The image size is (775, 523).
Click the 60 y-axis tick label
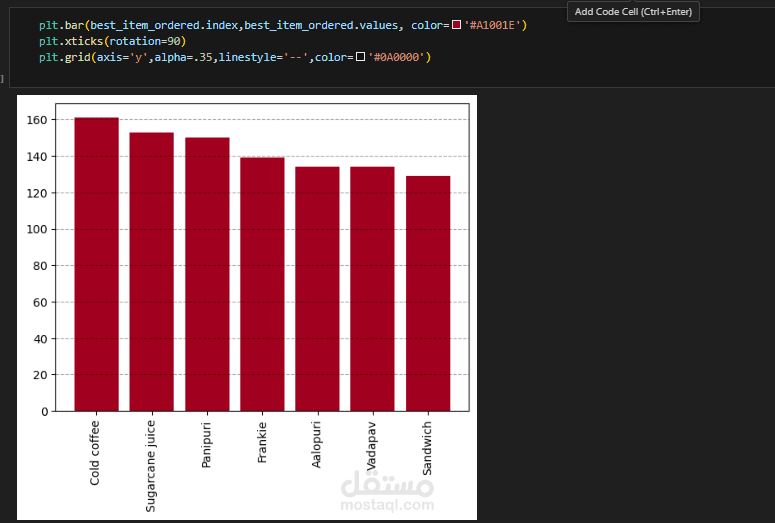tap(40, 303)
